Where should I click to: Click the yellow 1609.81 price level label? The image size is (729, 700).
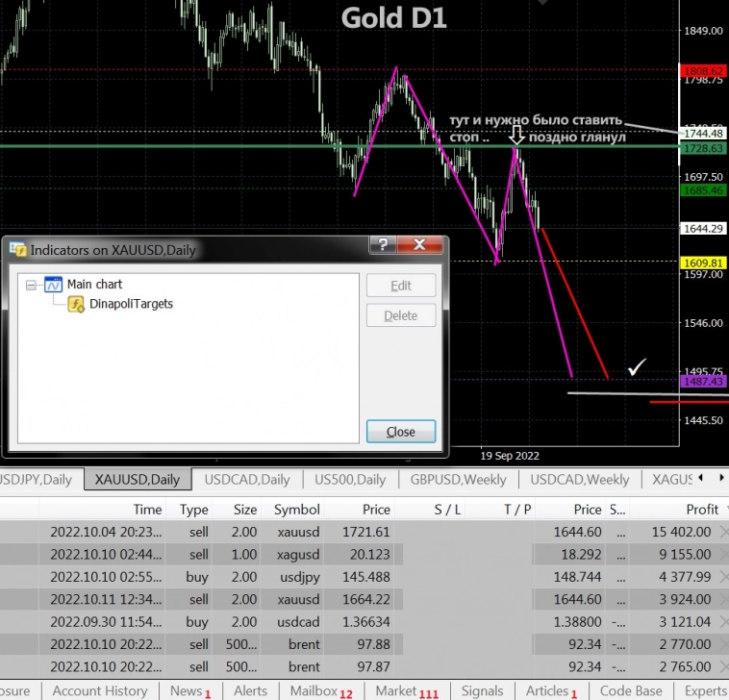(702, 262)
